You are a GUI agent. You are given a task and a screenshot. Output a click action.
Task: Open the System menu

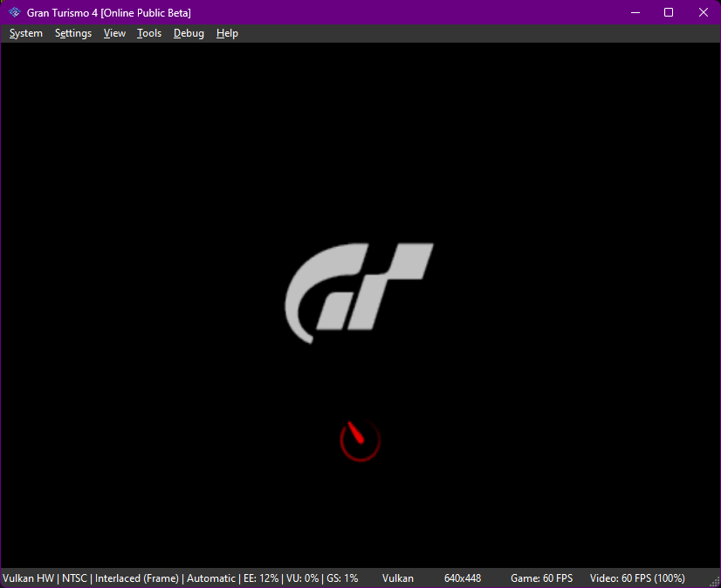(26, 33)
